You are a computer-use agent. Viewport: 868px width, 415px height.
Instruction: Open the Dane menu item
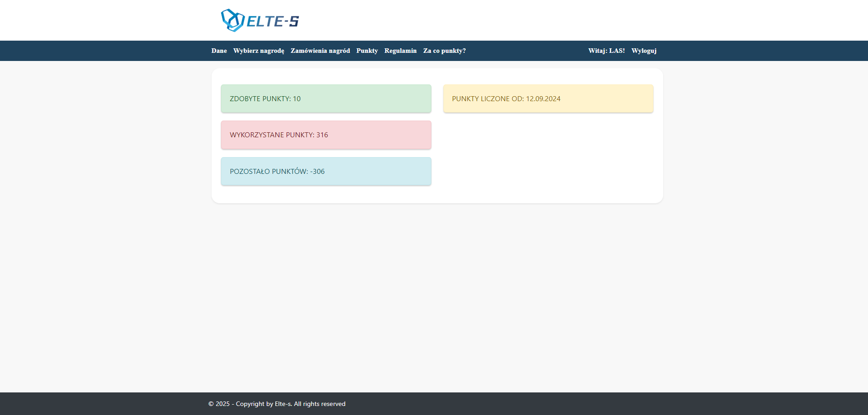[x=219, y=51]
